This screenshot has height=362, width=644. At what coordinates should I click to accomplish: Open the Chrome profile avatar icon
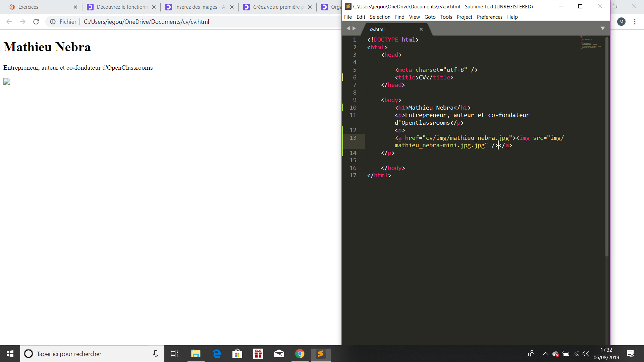point(621,22)
